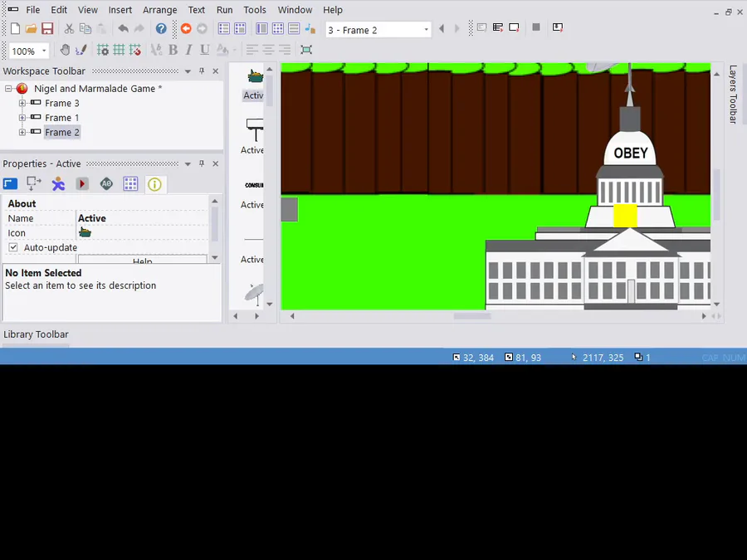This screenshot has height=560, width=747.
Task: Select Frame 3 in workspace tree
Action: pos(62,103)
